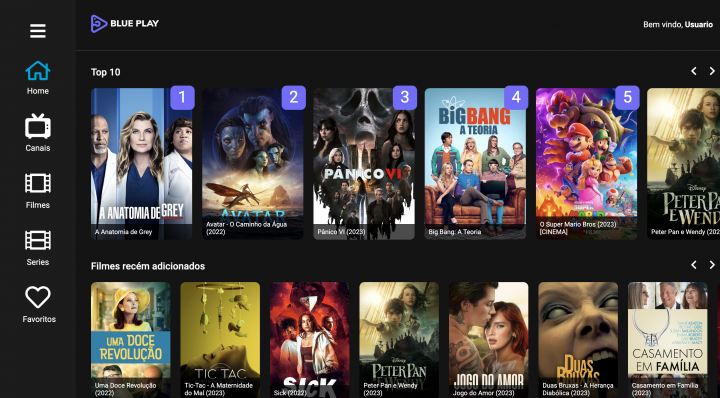Open Casamento em Família movie card
The height and width of the screenshot is (398, 720).
tap(668, 340)
